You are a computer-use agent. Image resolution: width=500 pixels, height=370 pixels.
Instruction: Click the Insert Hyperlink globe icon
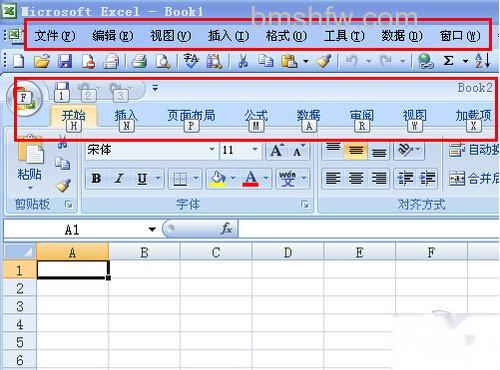[x=426, y=61]
